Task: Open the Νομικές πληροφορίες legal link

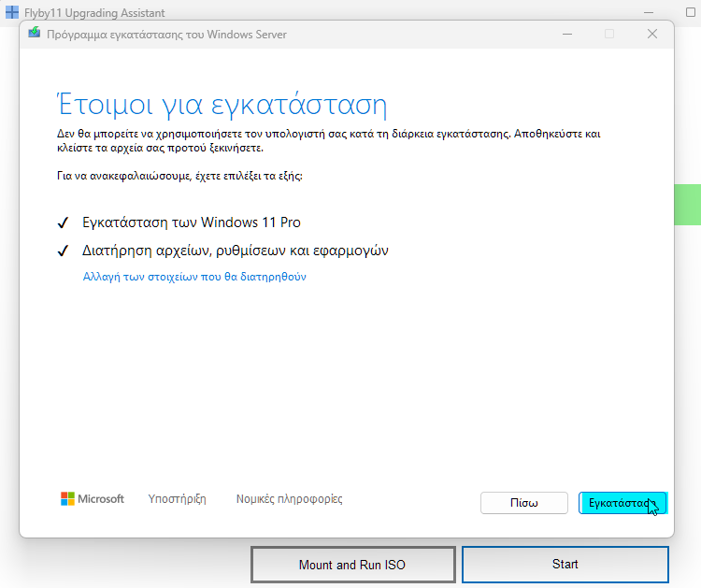Action: click(289, 499)
